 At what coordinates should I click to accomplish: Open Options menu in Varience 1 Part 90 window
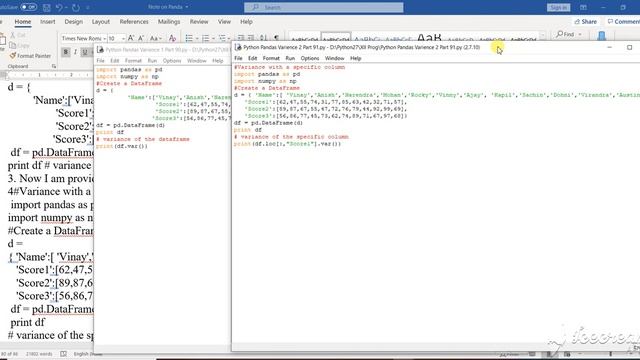tap(172, 61)
